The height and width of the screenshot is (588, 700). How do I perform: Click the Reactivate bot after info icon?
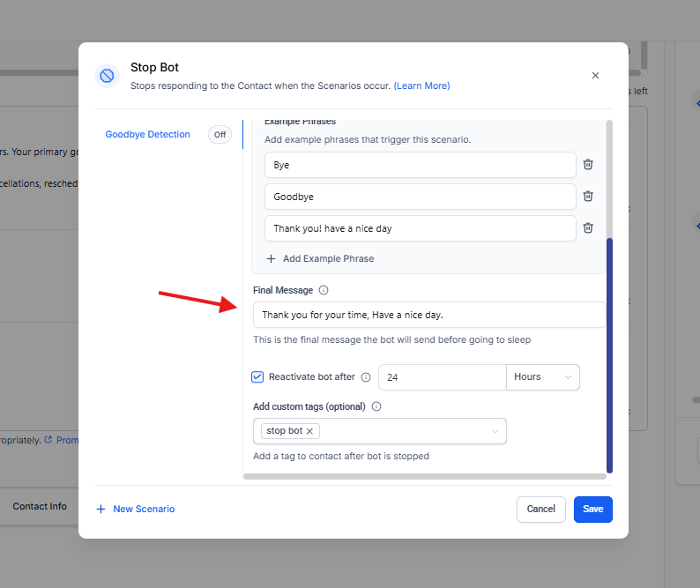click(366, 377)
